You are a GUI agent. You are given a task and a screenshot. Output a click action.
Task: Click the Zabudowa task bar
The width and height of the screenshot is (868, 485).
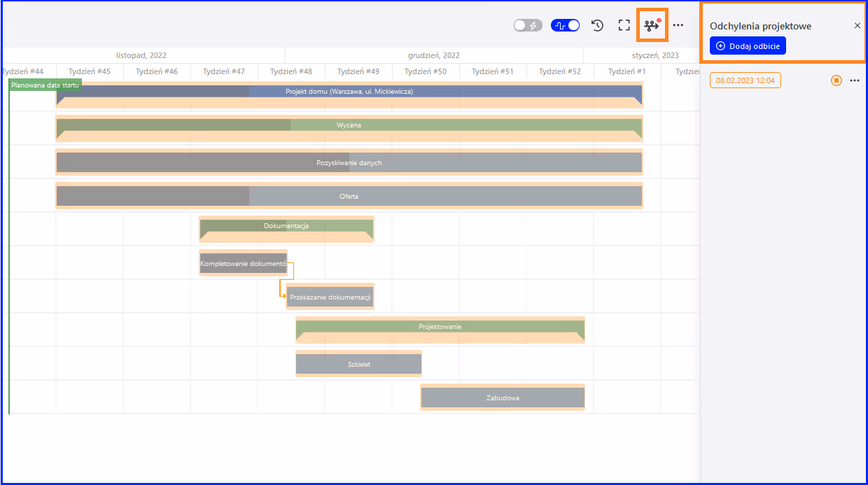coord(503,398)
